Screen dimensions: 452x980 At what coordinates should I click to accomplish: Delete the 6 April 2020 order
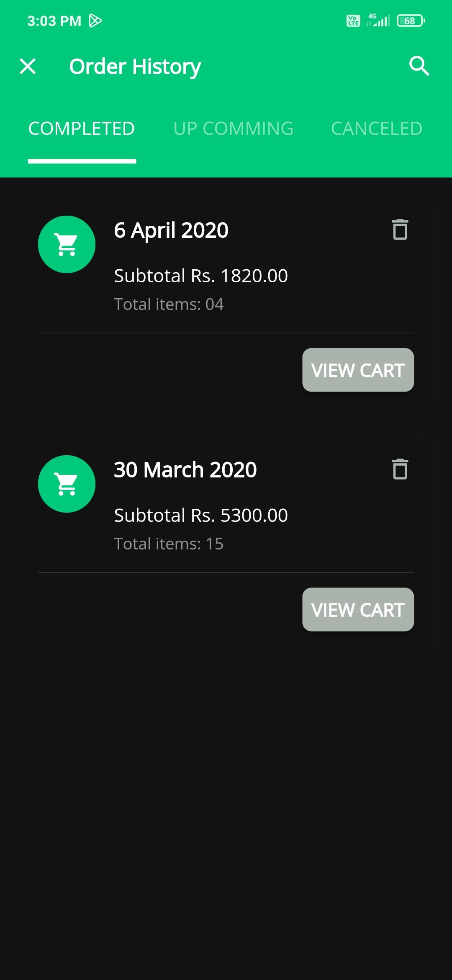400,230
